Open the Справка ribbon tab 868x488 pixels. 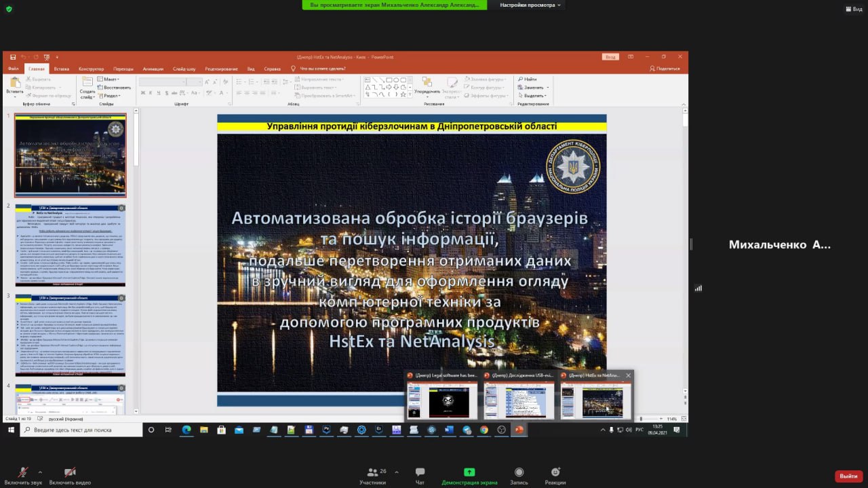pos(273,69)
